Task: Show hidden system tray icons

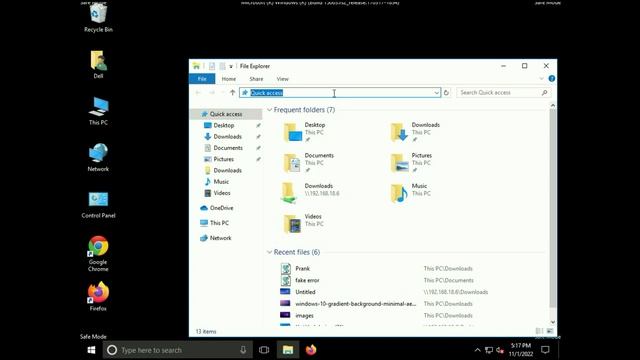Action: [477, 350]
